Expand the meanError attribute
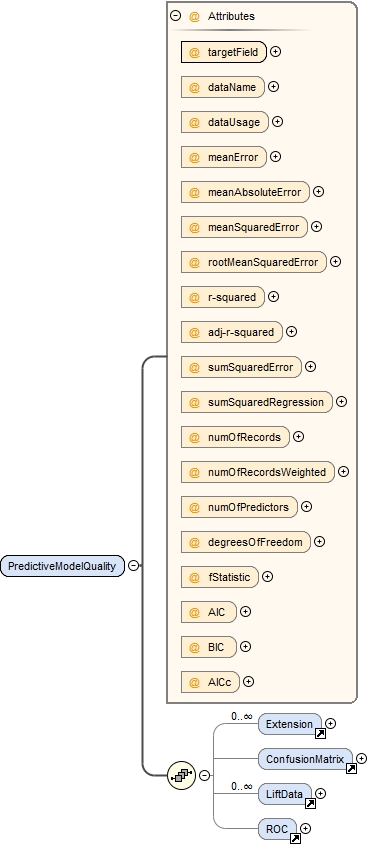This screenshot has width=385, height=845. pyautogui.click(x=276, y=157)
